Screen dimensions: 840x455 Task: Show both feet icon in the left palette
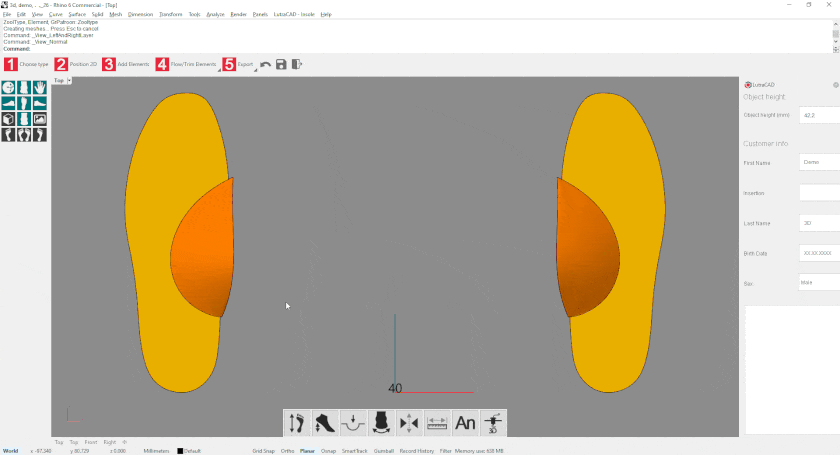[24, 135]
